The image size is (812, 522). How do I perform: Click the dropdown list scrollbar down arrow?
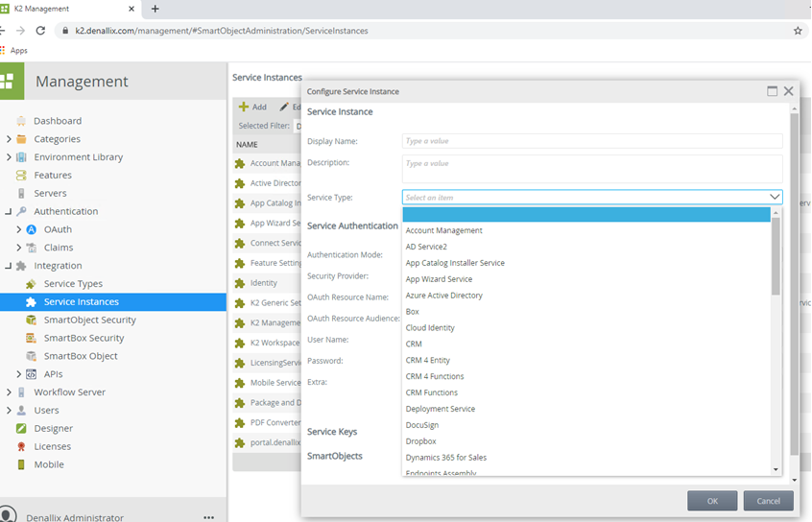click(x=776, y=469)
